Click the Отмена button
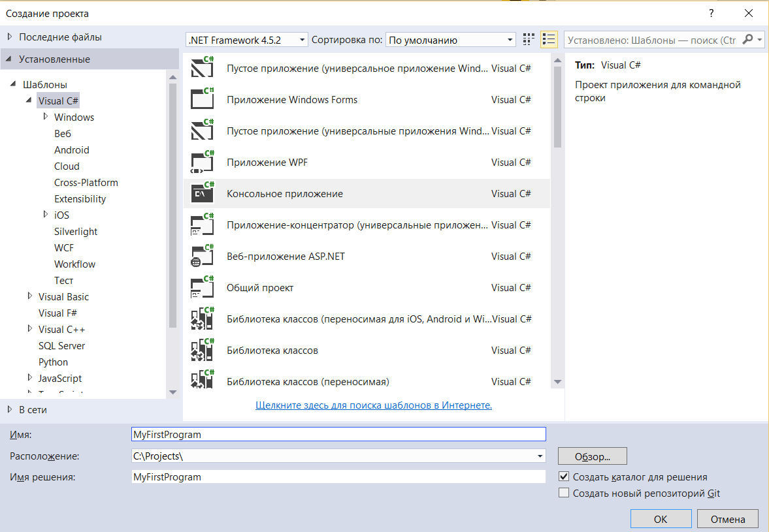This screenshot has width=769, height=532. [x=728, y=519]
